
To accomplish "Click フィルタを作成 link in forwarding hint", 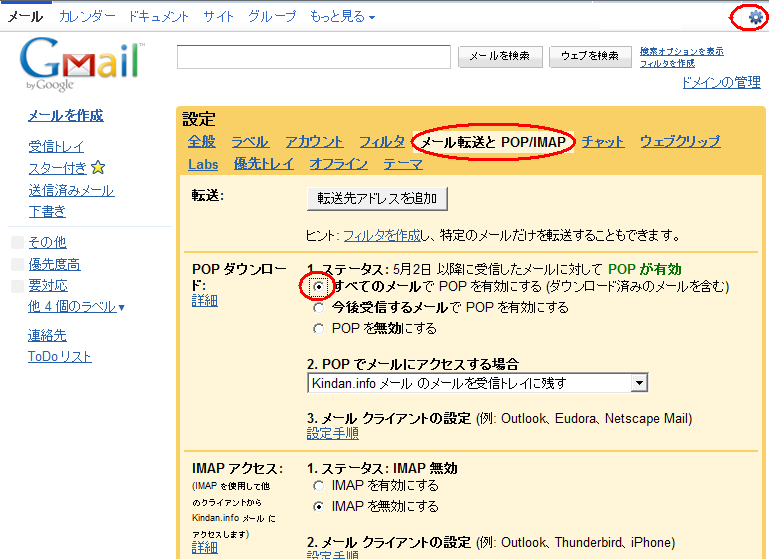I will click(382, 236).
